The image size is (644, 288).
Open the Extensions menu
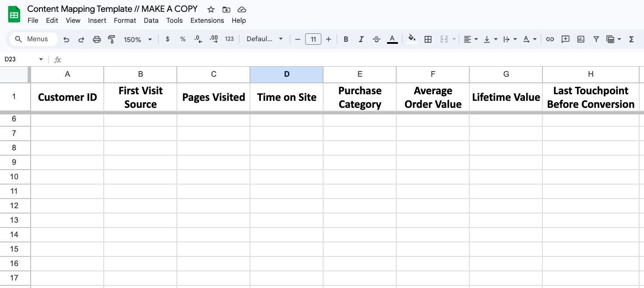(207, 20)
